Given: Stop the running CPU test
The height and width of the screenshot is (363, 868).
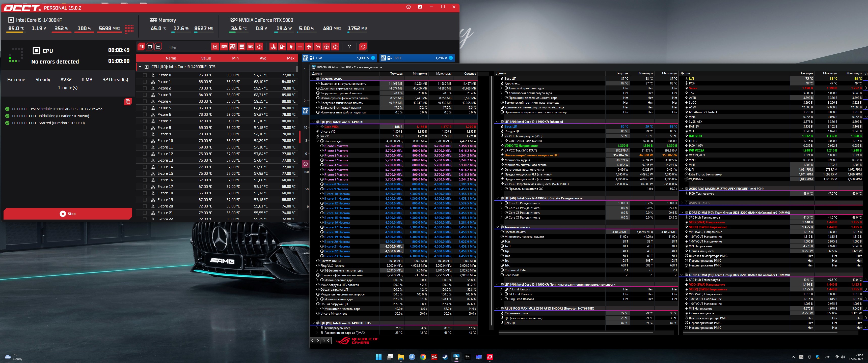Looking at the screenshot, I should coord(68,214).
